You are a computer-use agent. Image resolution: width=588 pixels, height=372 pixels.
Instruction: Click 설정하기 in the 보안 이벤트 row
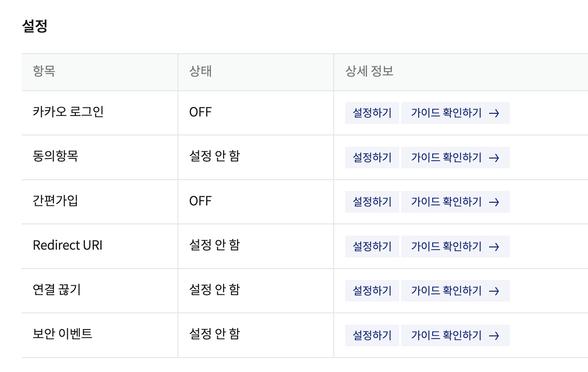pyautogui.click(x=372, y=335)
